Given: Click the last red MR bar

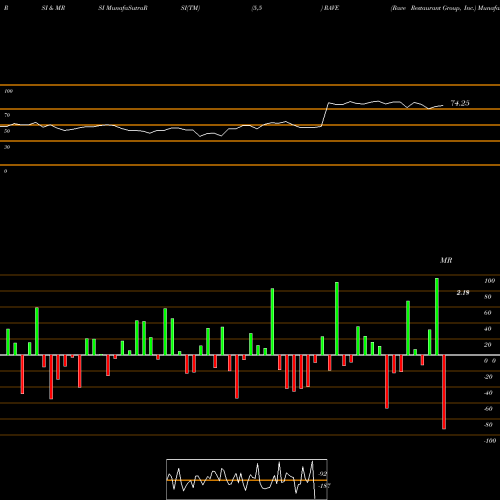Looking at the screenshot, I should pyautogui.click(x=444, y=392).
